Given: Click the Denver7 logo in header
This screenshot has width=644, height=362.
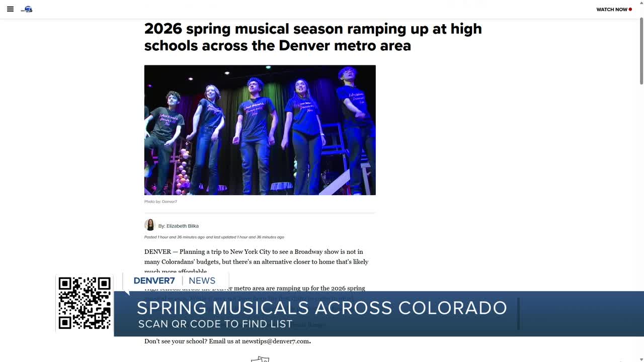Looking at the screenshot, I should [x=27, y=9].
